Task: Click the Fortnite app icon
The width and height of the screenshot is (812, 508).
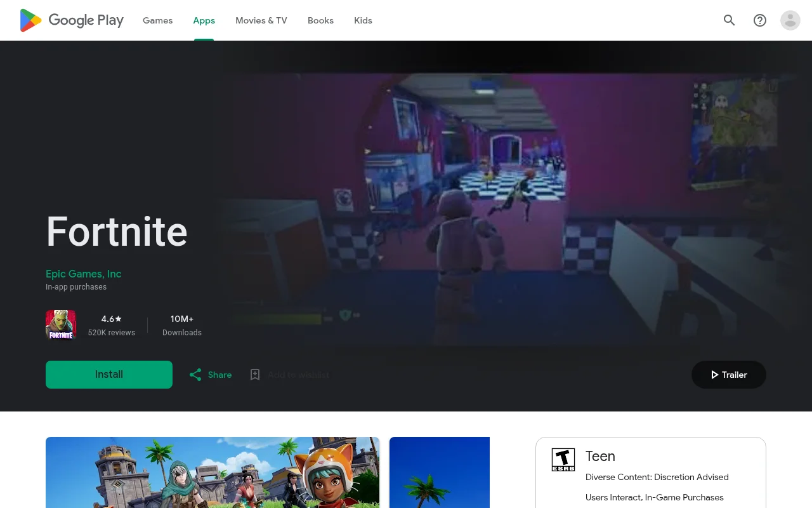Action: [x=61, y=325]
